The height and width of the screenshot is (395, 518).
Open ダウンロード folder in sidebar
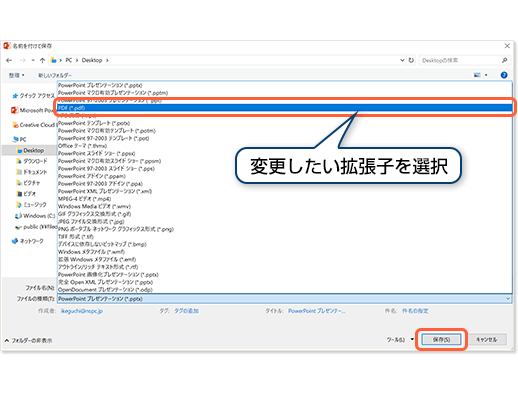pos(32,161)
